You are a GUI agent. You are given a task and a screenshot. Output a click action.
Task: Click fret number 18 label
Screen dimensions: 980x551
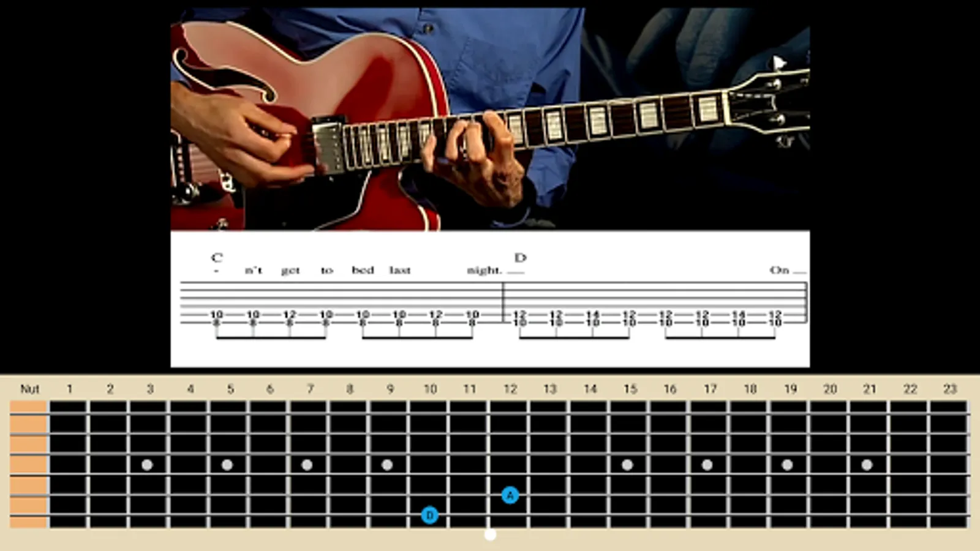point(750,389)
